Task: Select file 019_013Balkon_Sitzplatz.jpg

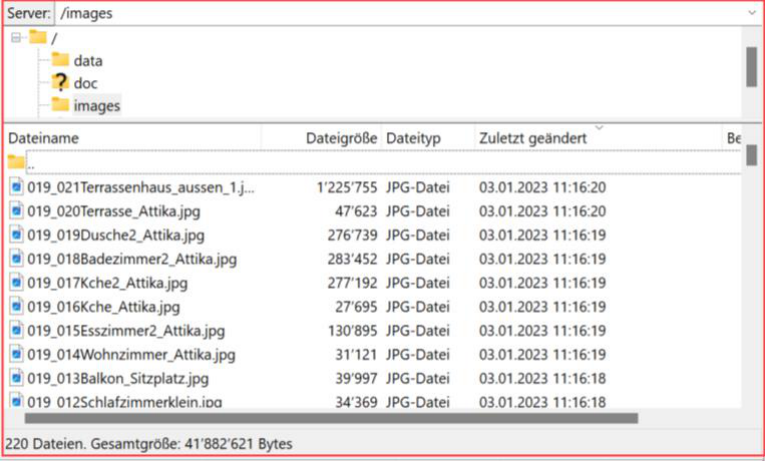Action: [x=118, y=379]
